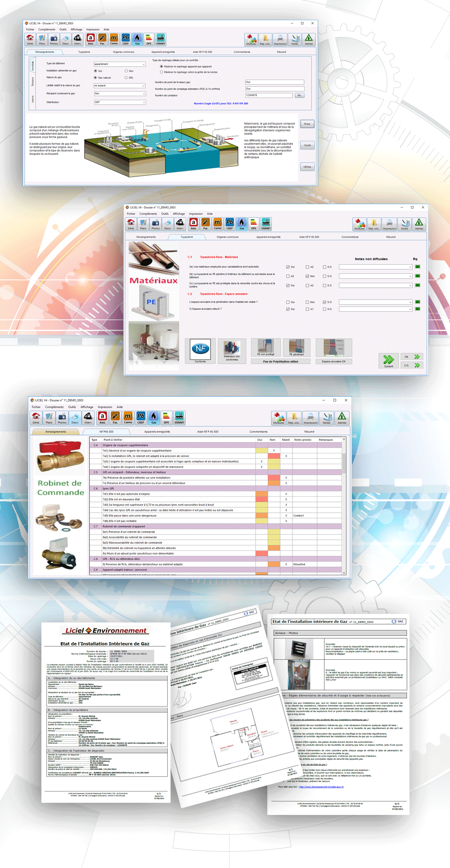Open Géné. icon in top window

(30, 40)
